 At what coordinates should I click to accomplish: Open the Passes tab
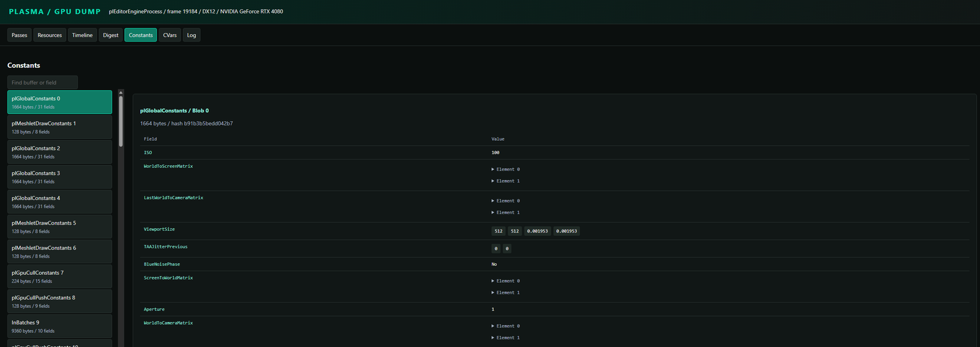(20, 35)
